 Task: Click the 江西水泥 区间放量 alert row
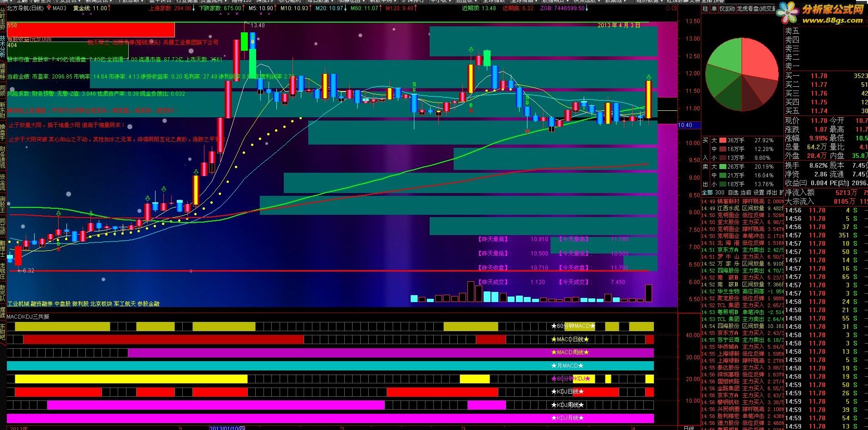tap(742, 208)
